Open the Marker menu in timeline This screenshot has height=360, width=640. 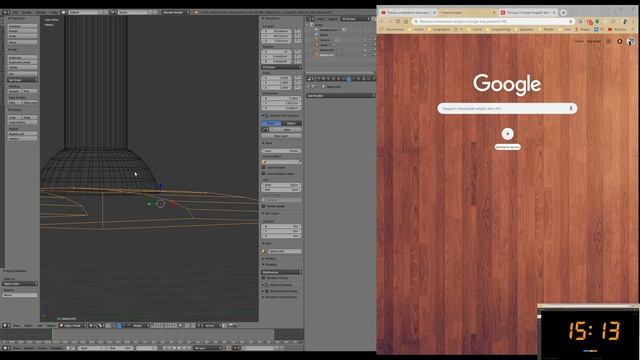pyautogui.click(x=29, y=348)
